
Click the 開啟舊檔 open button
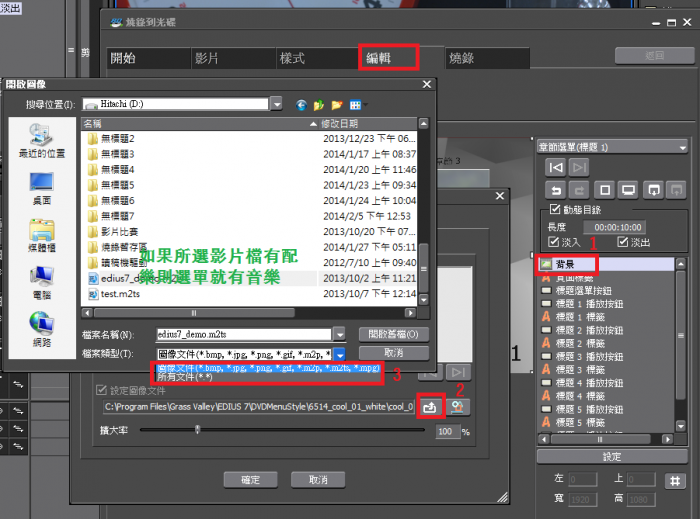coord(393,334)
